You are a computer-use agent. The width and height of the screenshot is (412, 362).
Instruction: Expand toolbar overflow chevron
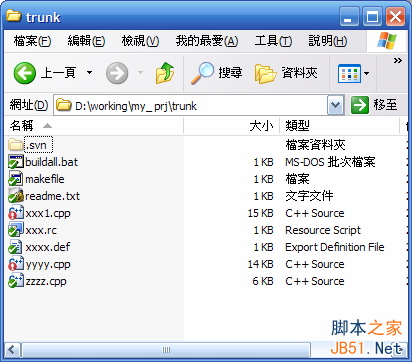click(x=398, y=61)
